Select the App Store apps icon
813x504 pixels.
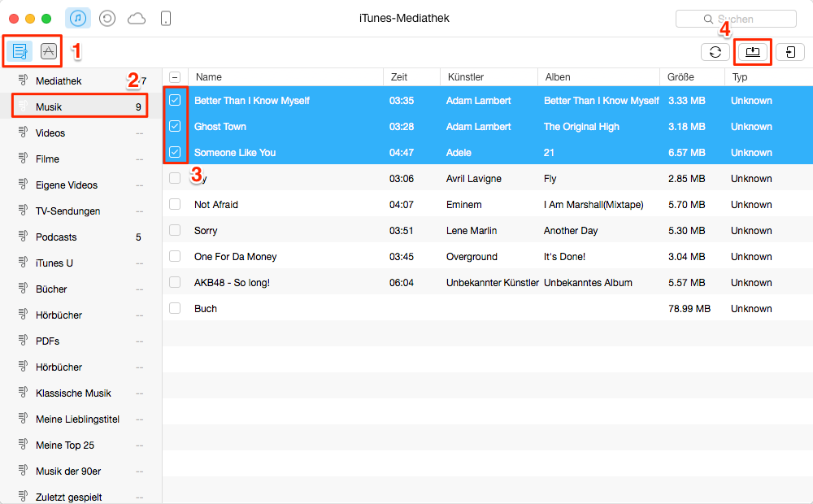(x=48, y=51)
